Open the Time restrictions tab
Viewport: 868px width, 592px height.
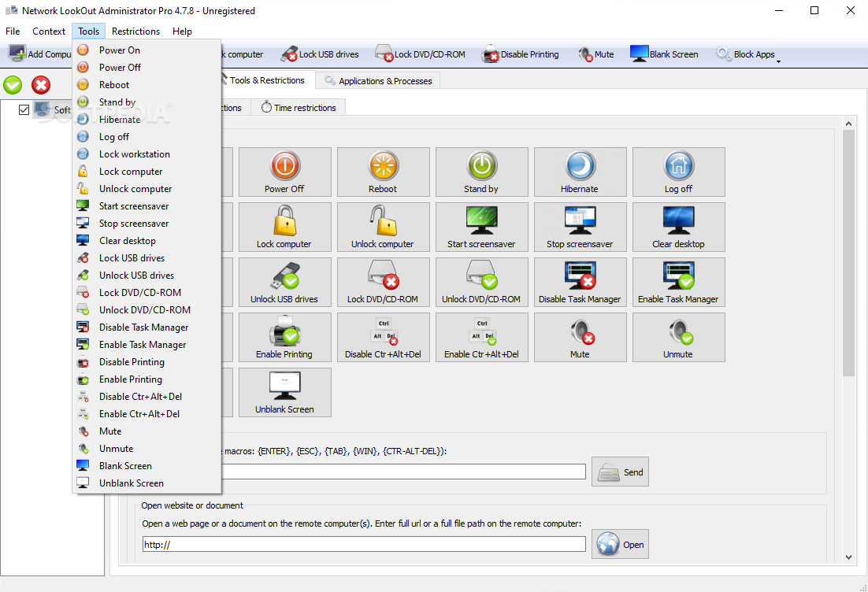299,107
